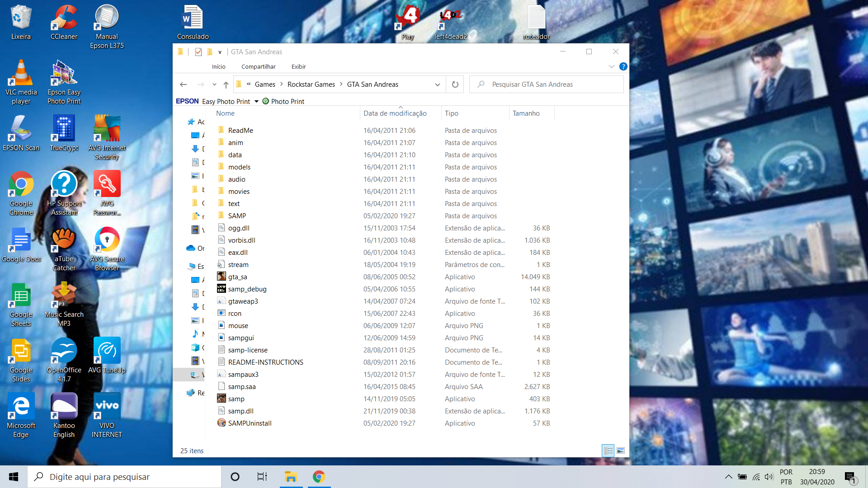This screenshot has height=488, width=868.
Task: Launch Music Search MP3 shortcut
Action: point(64,305)
